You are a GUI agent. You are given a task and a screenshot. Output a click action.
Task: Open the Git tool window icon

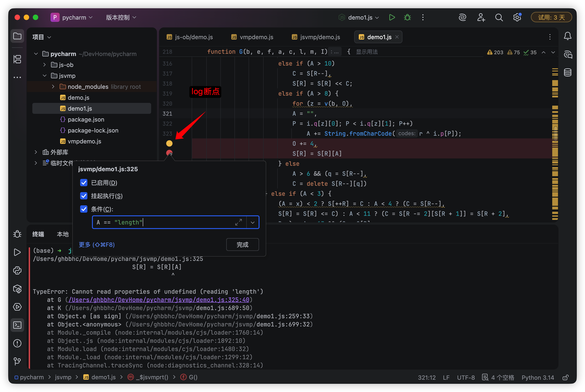pos(17,361)
